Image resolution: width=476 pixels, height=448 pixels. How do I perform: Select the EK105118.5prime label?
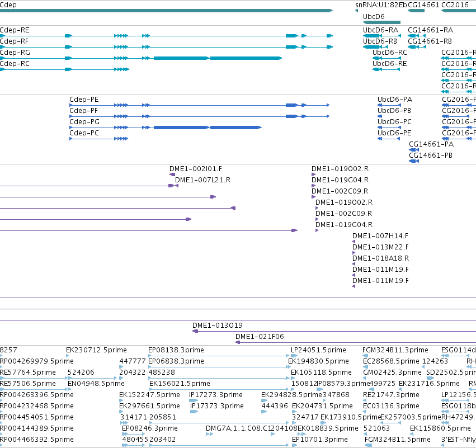(321, 372)
